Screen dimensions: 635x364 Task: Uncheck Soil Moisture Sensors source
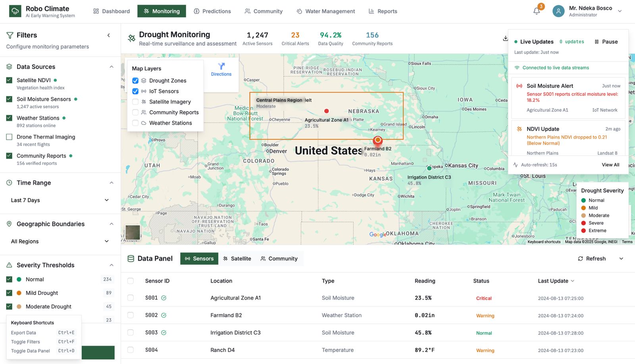click(x=9, y=99)
